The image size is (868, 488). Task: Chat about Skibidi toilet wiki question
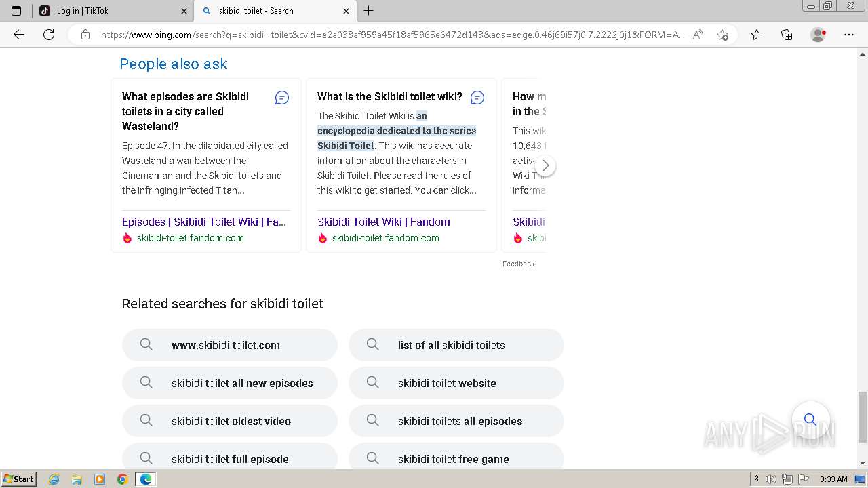point(477,98)
